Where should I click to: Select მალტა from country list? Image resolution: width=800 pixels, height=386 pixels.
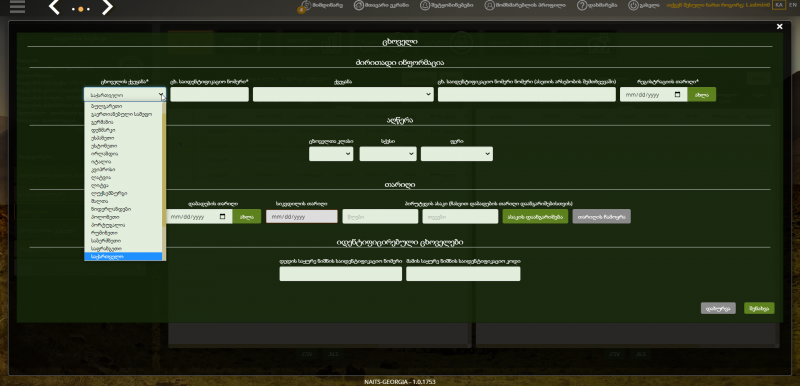click(123, 201)
